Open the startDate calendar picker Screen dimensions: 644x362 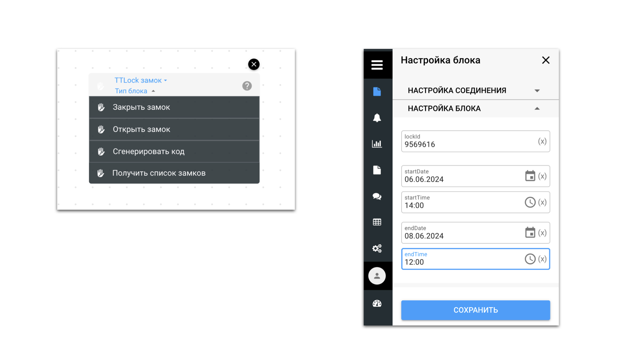[x=530, y=176]
